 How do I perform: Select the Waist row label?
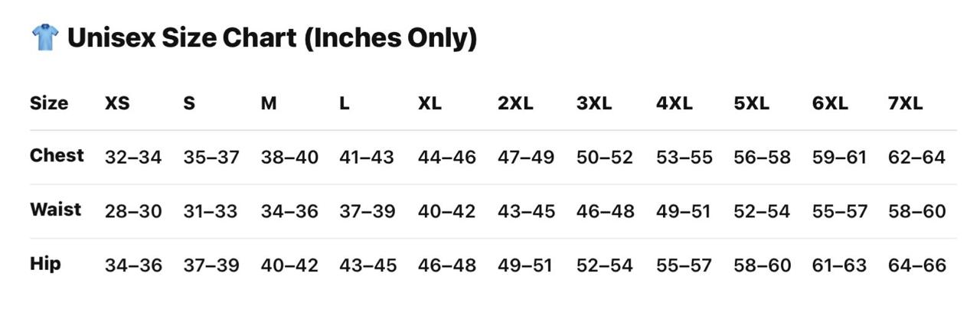point(55,210)
